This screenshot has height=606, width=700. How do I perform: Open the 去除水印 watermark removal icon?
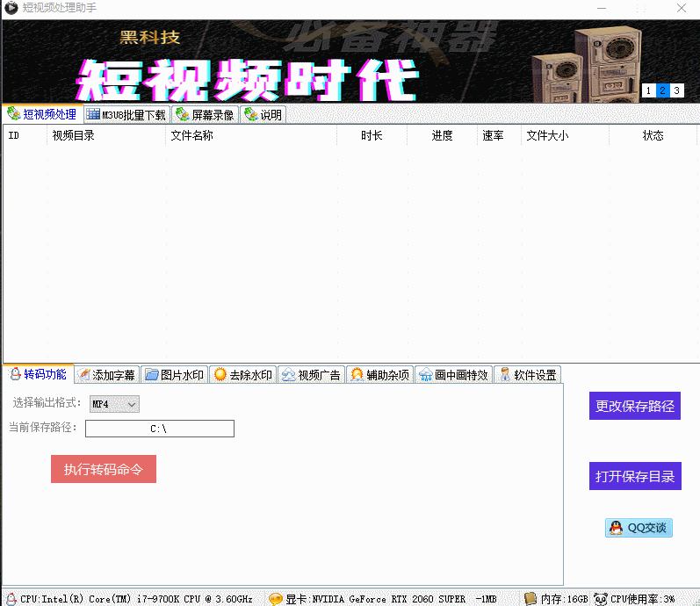point(220,375)
